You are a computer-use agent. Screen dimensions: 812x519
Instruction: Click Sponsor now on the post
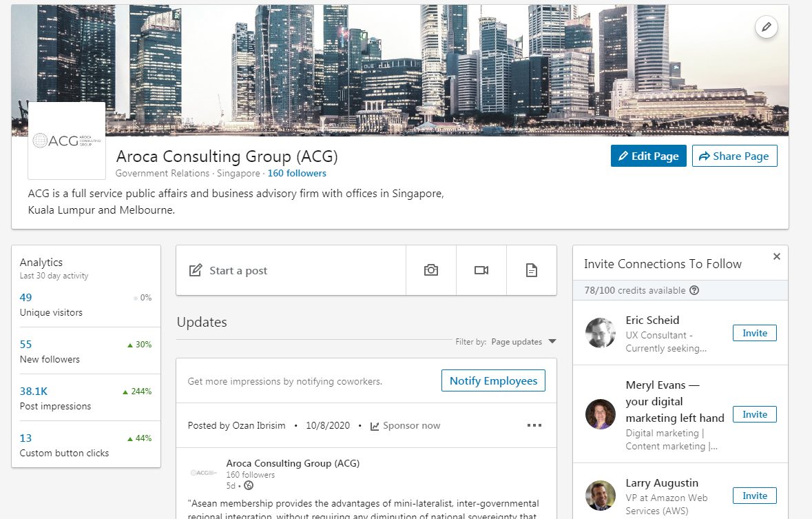[405, 425]
